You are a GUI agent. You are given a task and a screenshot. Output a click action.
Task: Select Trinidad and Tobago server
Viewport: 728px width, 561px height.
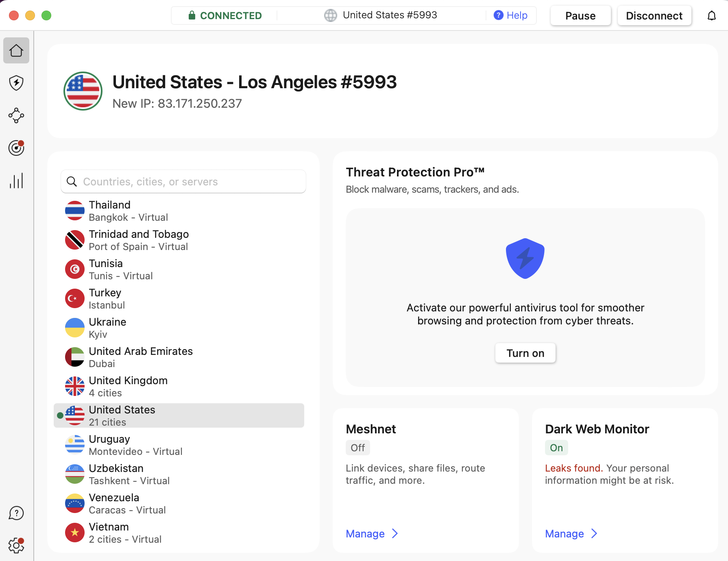pyautogui.click(x=179, y=240)
